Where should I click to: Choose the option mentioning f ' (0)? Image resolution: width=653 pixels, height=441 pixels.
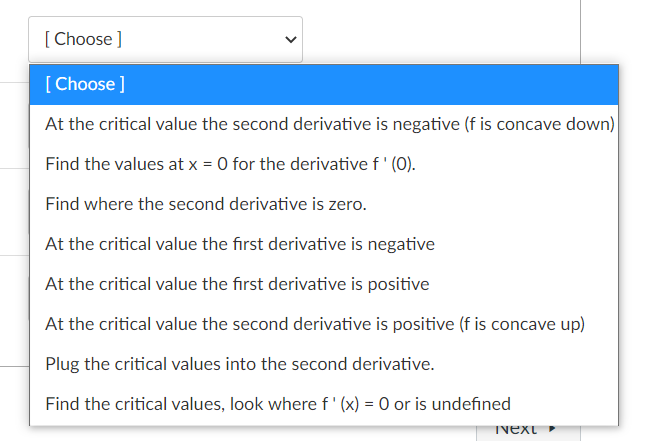(x=324, y=164)
